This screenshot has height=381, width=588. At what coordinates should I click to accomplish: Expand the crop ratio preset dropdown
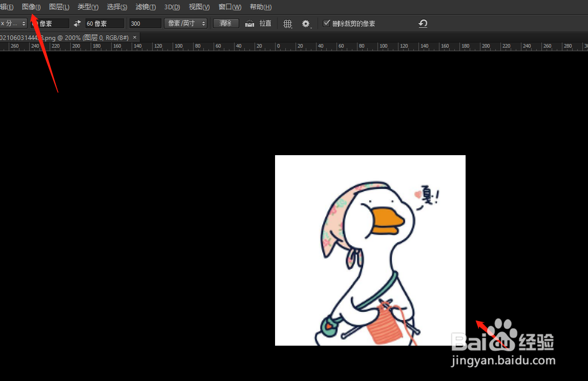tap(13, 23)
